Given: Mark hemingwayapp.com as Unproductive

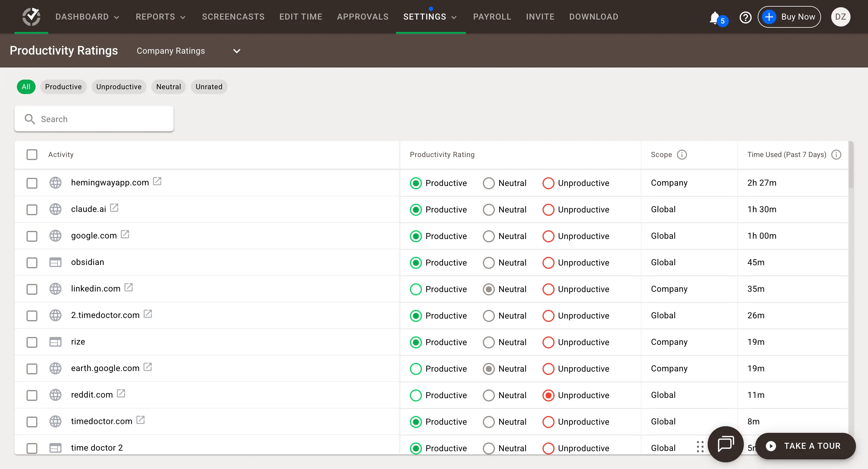Looking at the screenshot, I should click(548, 183).
